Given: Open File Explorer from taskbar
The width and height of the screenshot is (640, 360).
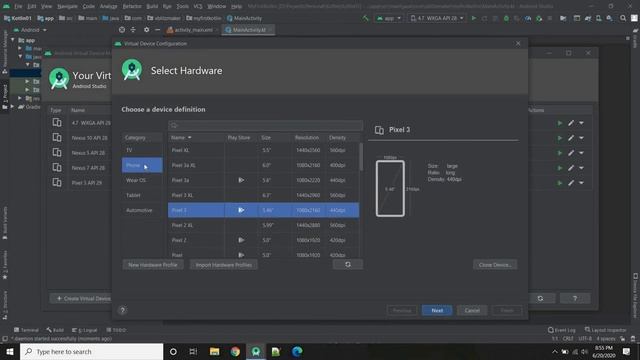Looking at the screenshot, I should click(x=214, y=351).
